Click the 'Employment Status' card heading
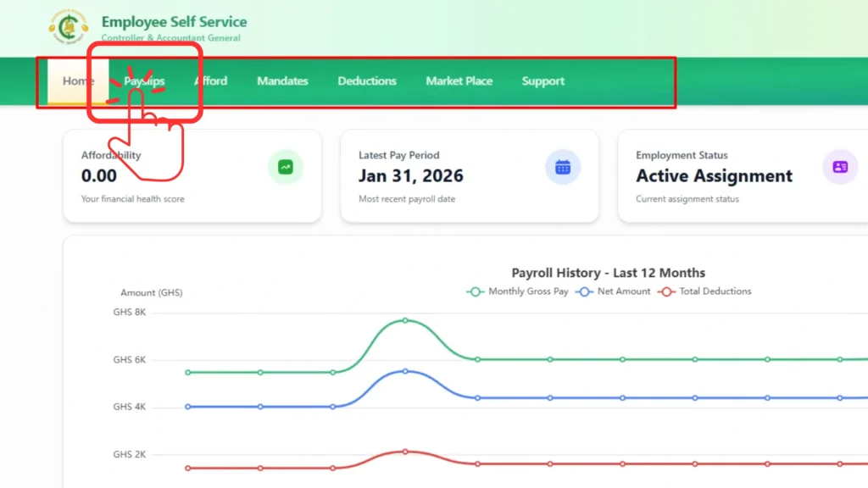This screenshot has height=488, width=868. 682,156
